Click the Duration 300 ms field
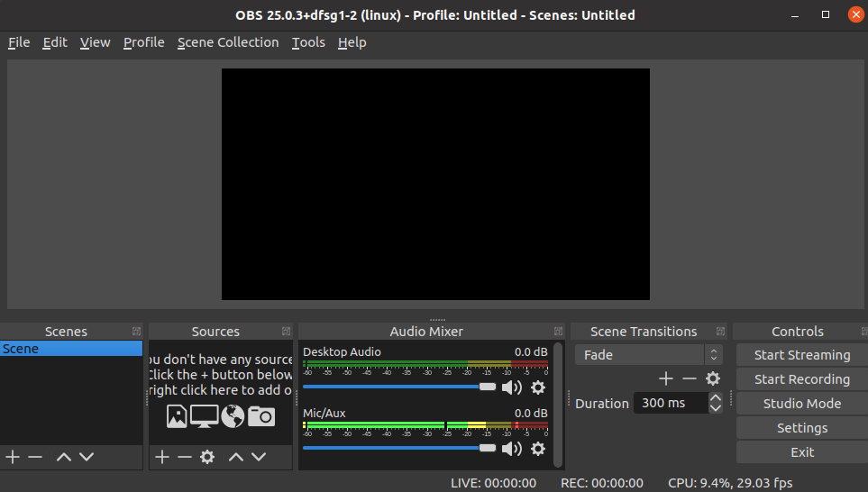The height and width of the screenshot is (492, 868). pos(671,403)
